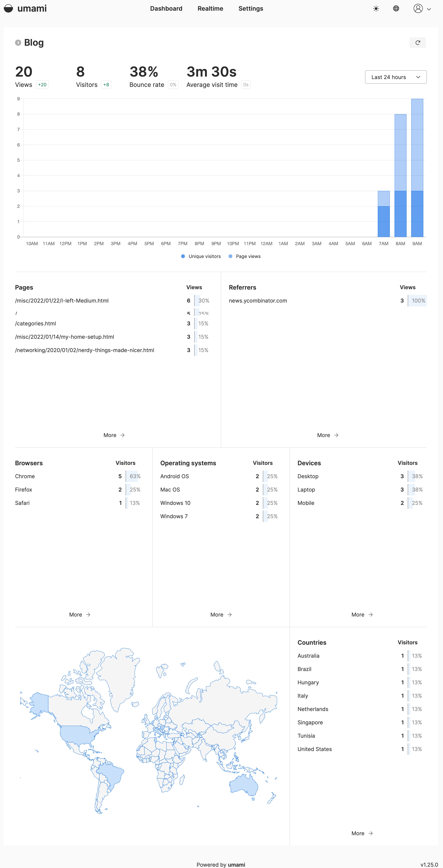Click the Mobile device row

pos(362,503)
